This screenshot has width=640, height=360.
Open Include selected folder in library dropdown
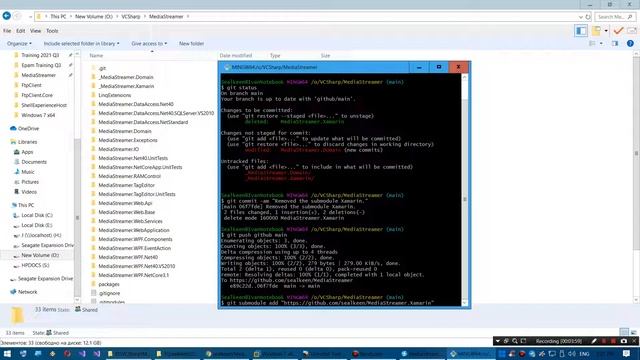click(x=81, y=43)
